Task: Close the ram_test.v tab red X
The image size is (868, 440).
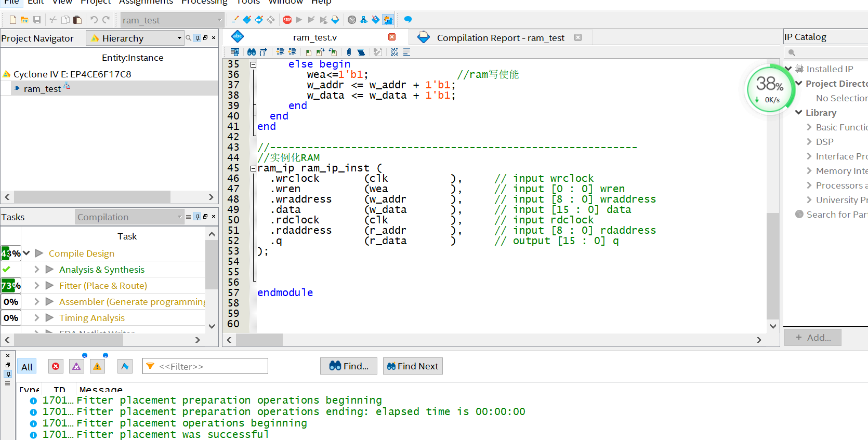Action: click(x=392, y=37)
